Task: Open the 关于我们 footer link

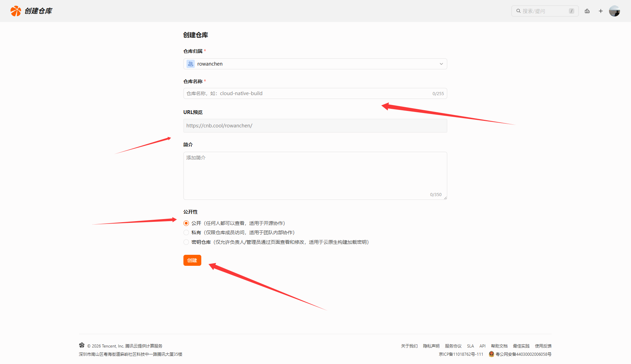Action: click(409, 346)
